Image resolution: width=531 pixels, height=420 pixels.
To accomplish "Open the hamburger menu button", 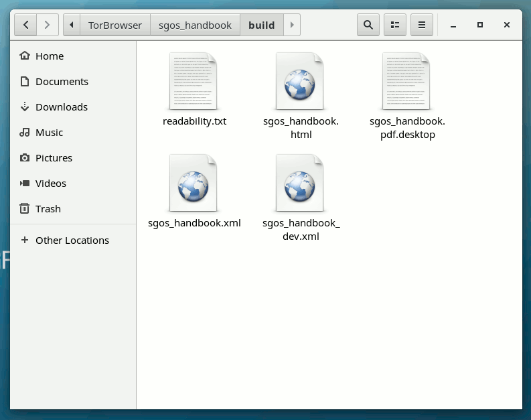I will (x=421, y=25).
